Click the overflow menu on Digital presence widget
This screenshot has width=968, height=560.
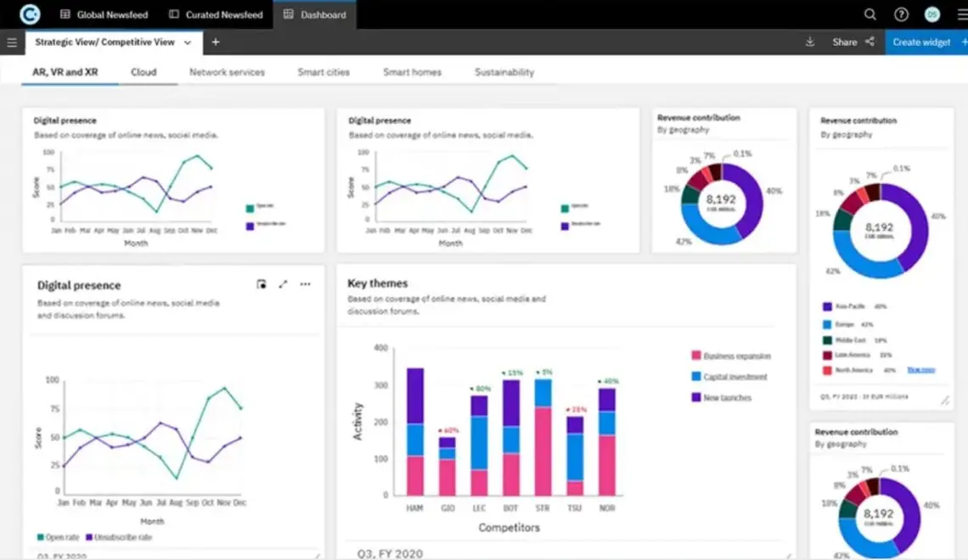(305, 284)
